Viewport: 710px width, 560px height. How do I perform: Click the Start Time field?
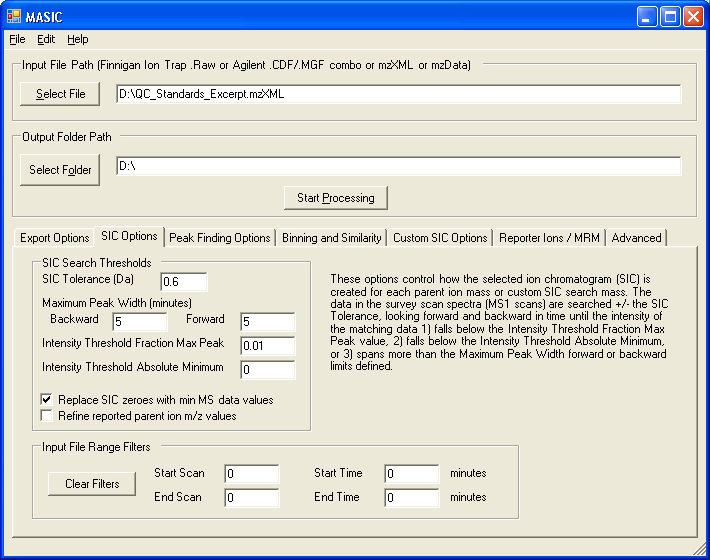[412, 474]
